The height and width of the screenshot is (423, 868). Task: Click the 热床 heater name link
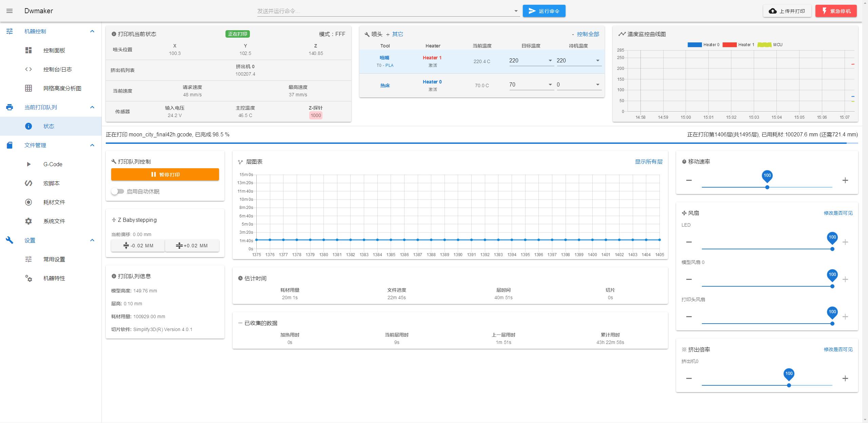point(385,85)
